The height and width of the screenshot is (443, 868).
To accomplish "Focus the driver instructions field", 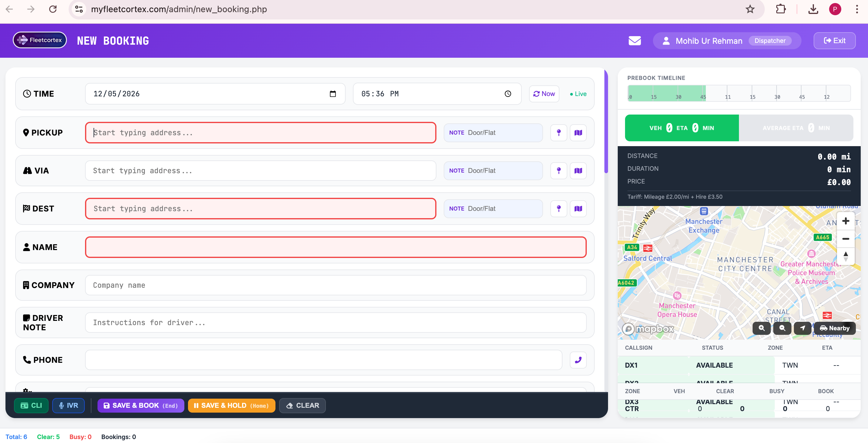I will click(336, 323).
